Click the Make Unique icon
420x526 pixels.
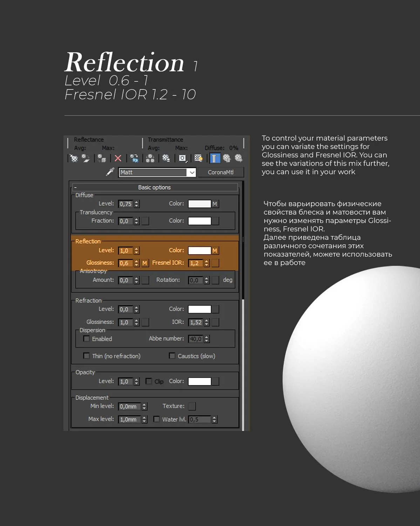pyautogui.click(x=150, y=158)
